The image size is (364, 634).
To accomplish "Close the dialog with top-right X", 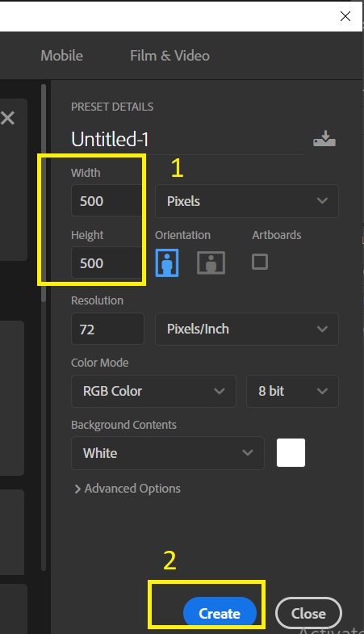I will (345, 16).
